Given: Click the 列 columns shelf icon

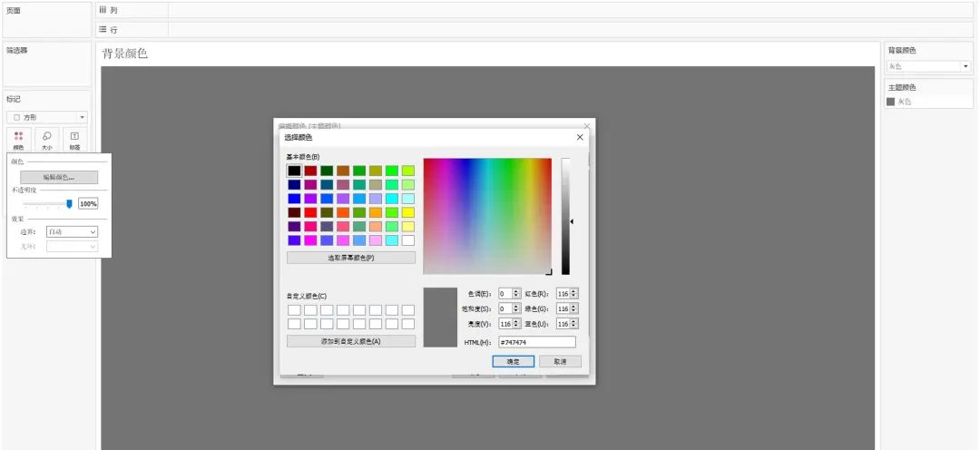Looking at the screenshot, I should click(103, 10).
